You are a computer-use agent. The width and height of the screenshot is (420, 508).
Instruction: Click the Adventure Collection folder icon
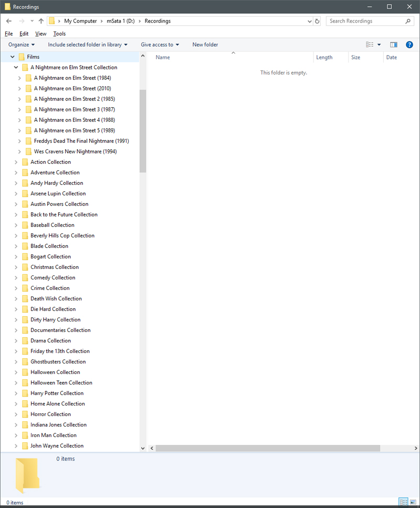25,173
